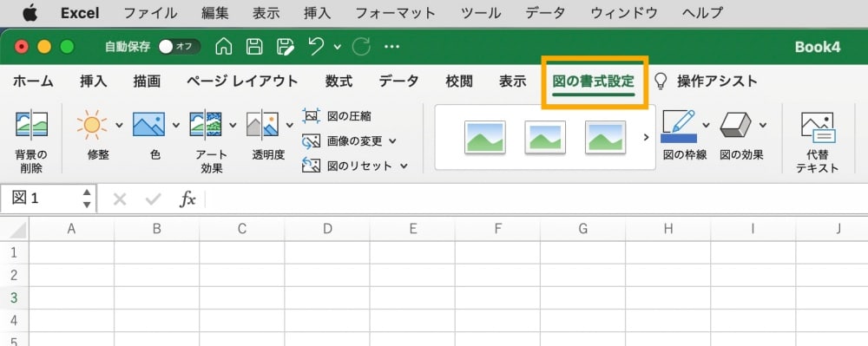This screenshot has height=346, width=868.
Task: Click the Save As icon with pencil
Action: click(x=286, y=47)
